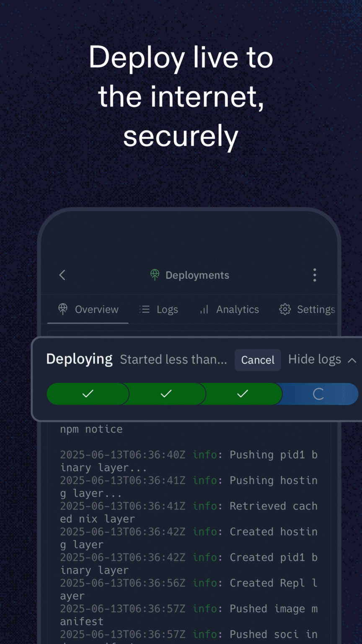Click the bar chart Analytics icon
362x644 pixels.
pos(204,309)
